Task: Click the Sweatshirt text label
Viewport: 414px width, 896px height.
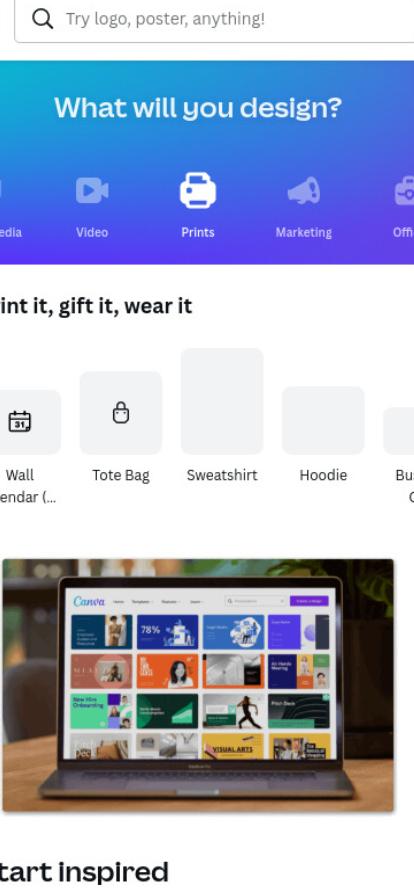Action: click(x=222, y=475)
